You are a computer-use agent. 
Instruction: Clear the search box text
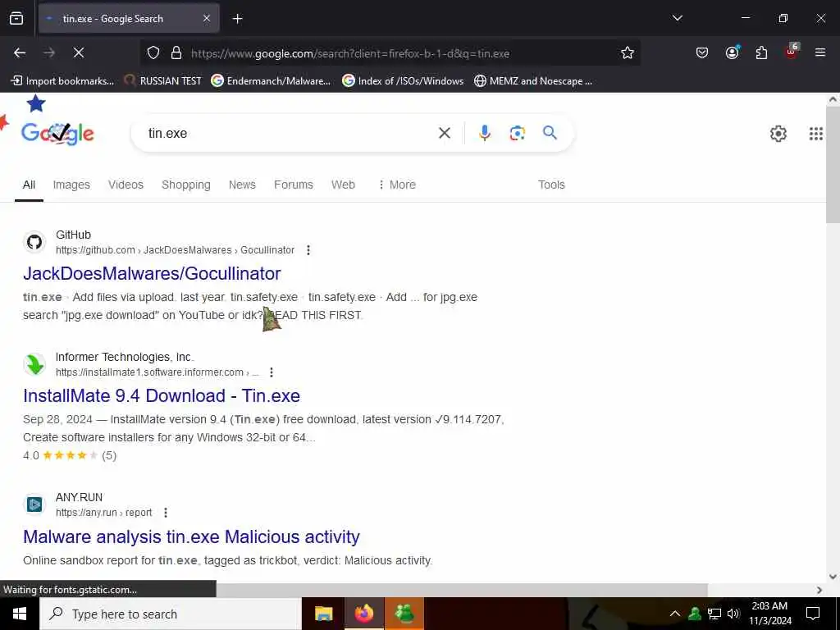445,133
